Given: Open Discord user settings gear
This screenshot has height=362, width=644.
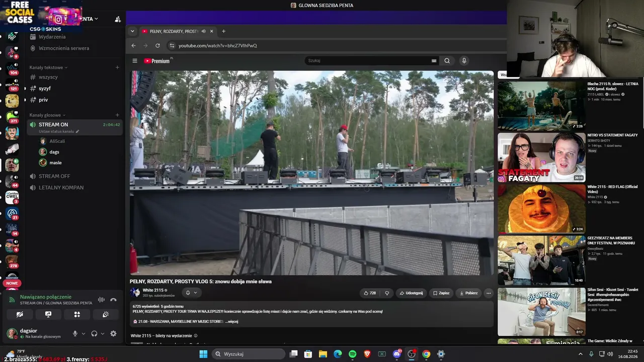Looking at the screenshot, I should [113, 333].
